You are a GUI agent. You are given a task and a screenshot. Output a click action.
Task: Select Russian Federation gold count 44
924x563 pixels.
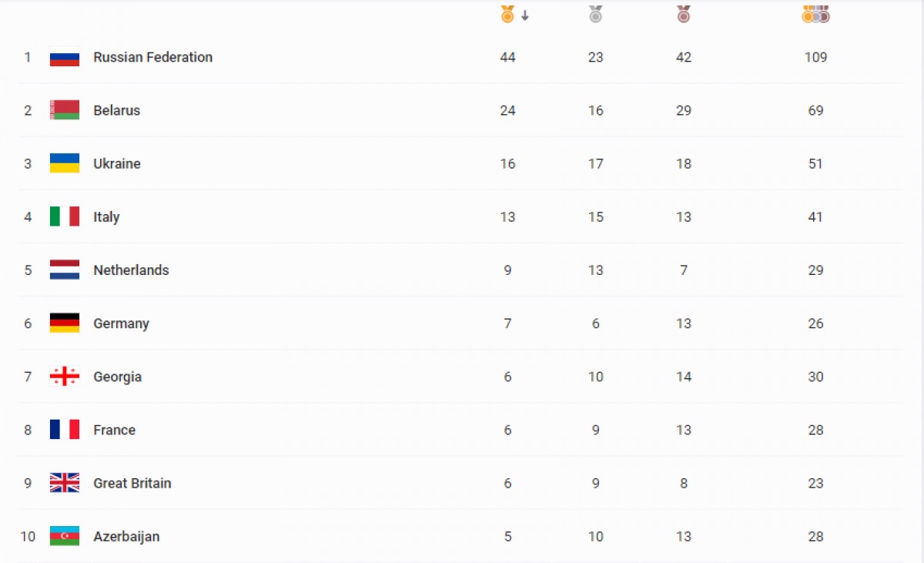pos(507,57)
